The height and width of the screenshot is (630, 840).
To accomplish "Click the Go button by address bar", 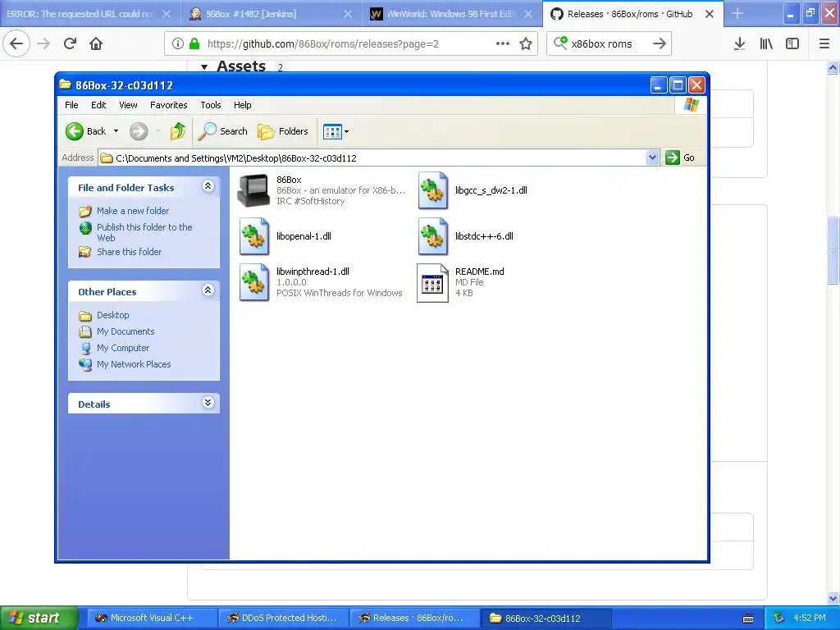I will coord(680,157).
